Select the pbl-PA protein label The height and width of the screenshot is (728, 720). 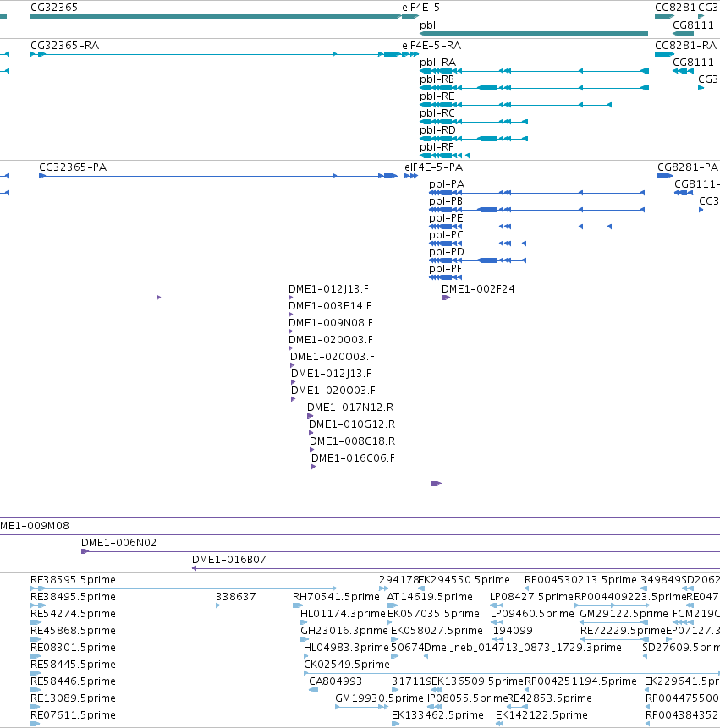point(447,184)
